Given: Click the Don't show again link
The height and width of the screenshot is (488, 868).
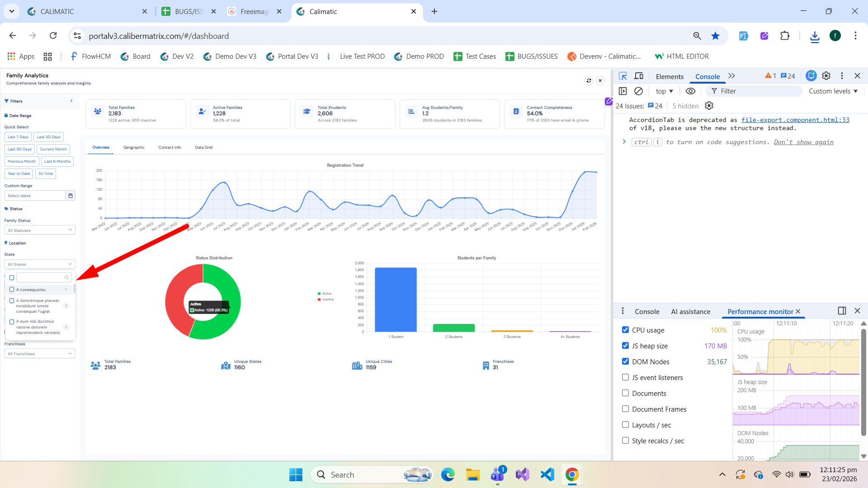Looking at the screenshot, I should [x=803, y=142].
